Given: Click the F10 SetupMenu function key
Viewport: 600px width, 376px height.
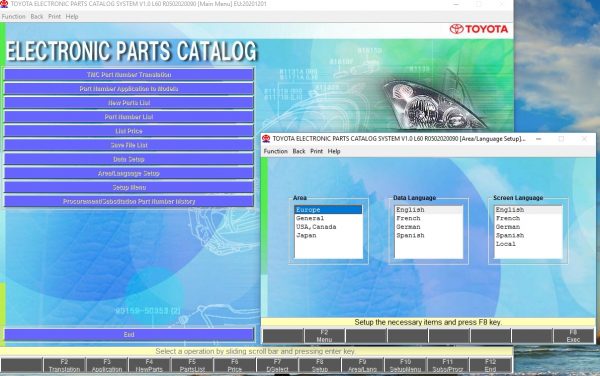Looking at the screenshot, I should (405, 365).
